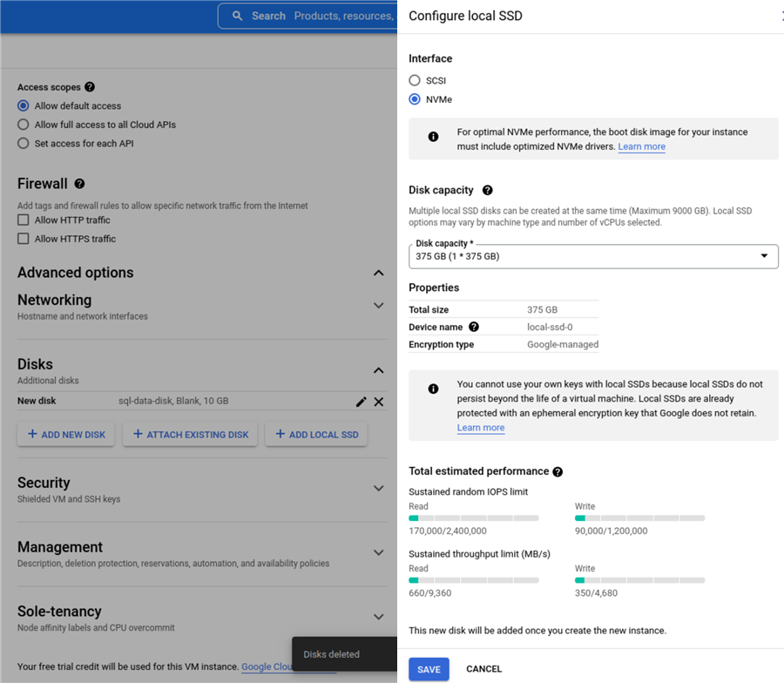Edit the sql-data-disk with pencil icon
784x683 pixels.
361,402
